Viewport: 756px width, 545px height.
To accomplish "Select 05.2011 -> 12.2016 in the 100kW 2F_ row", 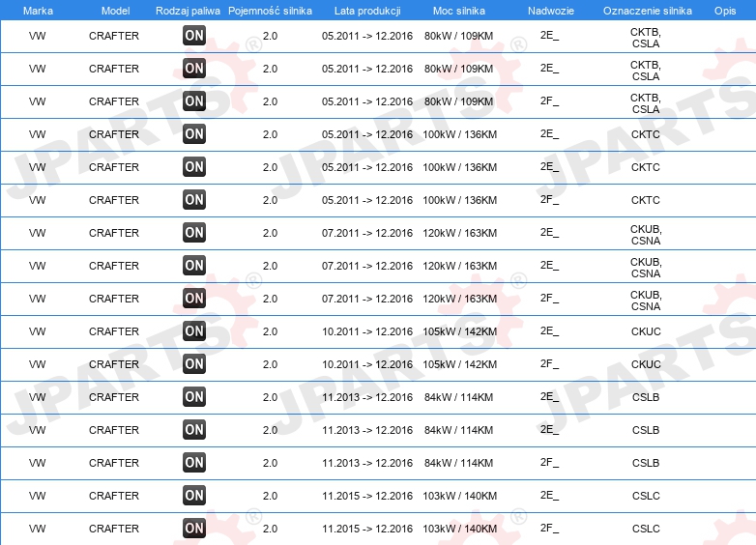I will click(367, 200).
